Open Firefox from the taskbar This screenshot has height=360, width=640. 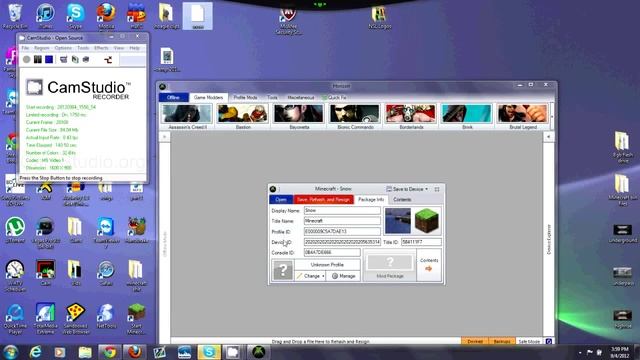coord(134,352)
